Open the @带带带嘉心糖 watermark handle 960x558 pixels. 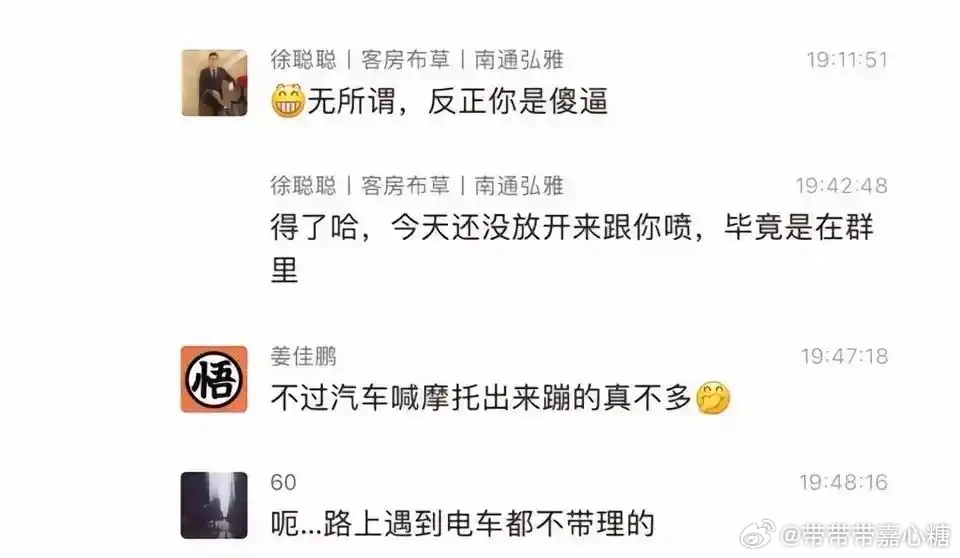coord(864,535)
